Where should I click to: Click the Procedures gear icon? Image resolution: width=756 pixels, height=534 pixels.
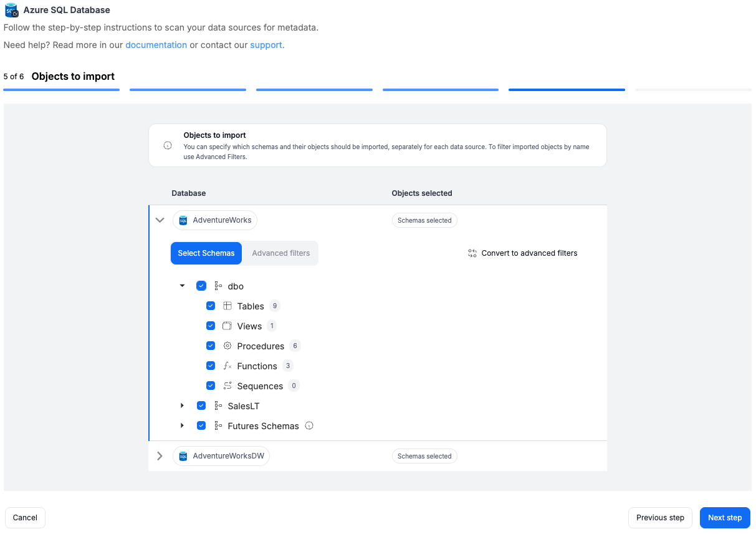coord(227,346)
